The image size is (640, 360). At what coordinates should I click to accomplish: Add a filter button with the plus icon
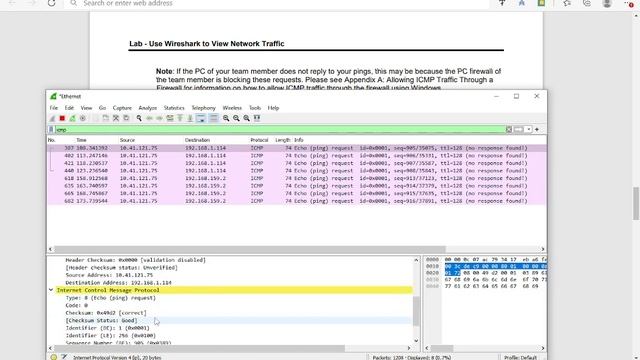pos(537,129)
